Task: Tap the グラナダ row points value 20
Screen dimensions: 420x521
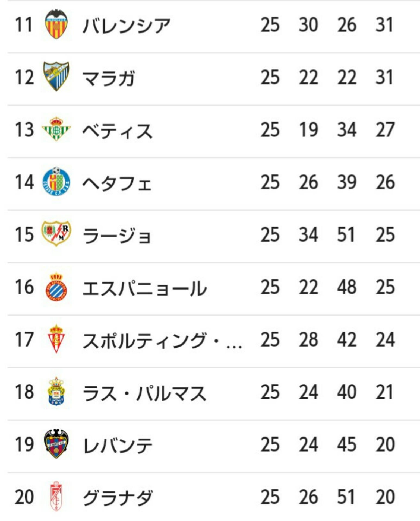Action: point(385,497)
